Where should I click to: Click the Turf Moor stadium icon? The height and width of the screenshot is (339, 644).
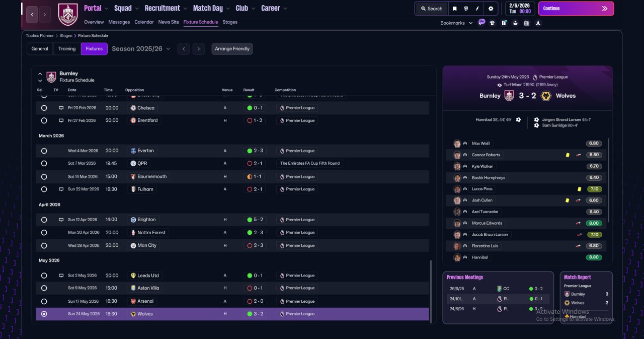[x=500, y=85]
